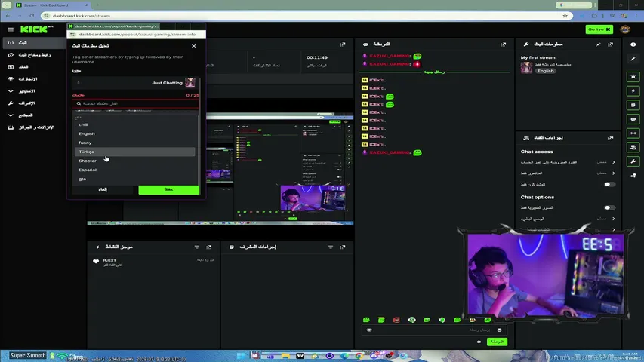Open filter dropdown in activity feed panel

(x=197, y=247)
